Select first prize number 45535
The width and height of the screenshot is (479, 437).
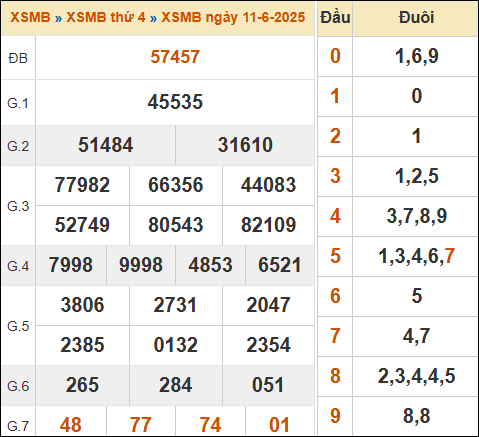[175, 102]
